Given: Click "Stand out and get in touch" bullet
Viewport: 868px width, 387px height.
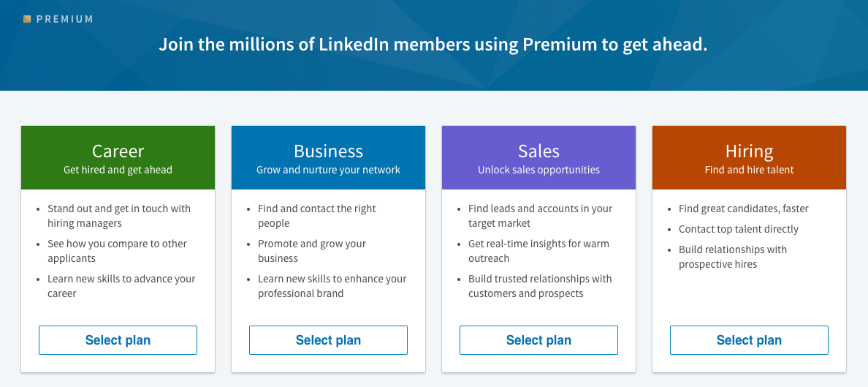Looking at the screenshot, I should (x=119, y=216).
